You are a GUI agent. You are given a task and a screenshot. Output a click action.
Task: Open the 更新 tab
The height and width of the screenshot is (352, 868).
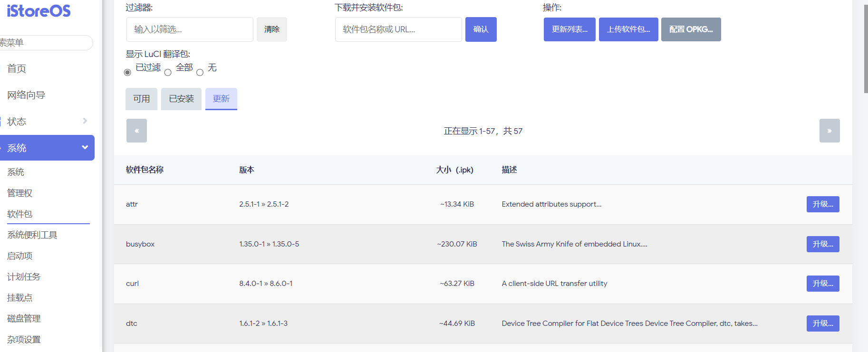[x=221, y=99]
